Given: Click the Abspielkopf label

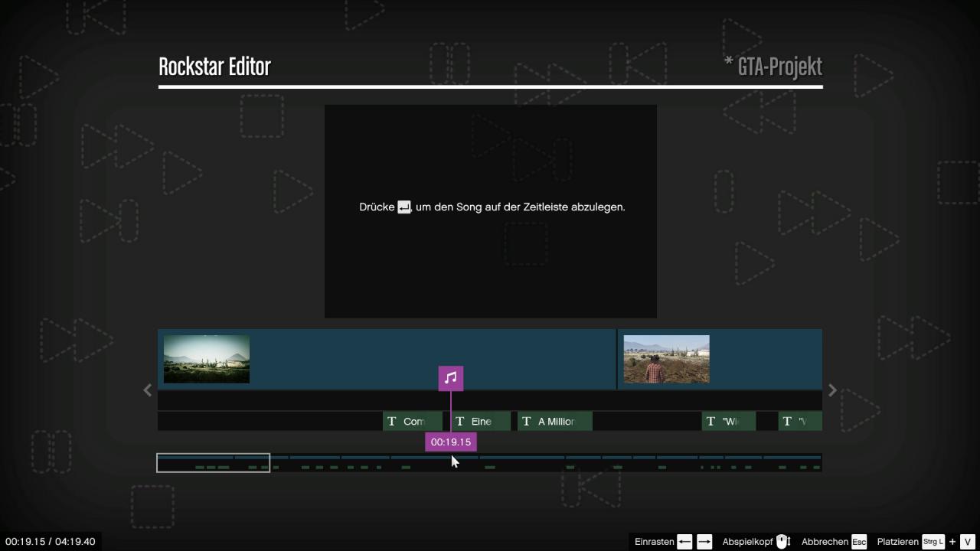Looking at the screenshot, I should 747,542.
